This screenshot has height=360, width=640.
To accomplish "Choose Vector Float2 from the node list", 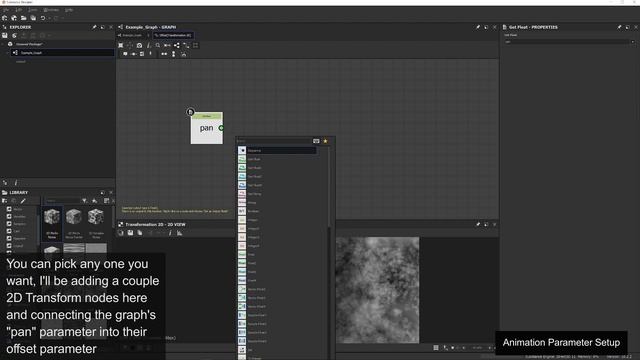I will [x=277, y=289].
